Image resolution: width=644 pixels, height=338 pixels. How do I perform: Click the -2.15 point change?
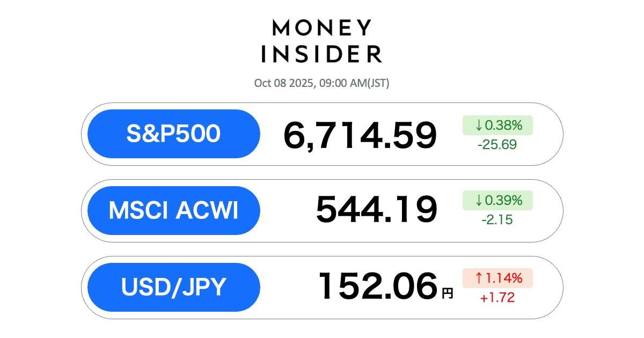pos(497,219)
